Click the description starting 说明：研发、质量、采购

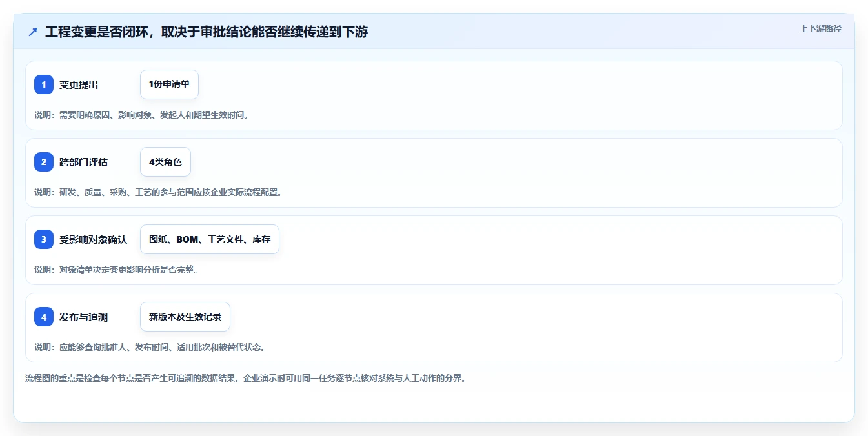click(x=158, y=192)
